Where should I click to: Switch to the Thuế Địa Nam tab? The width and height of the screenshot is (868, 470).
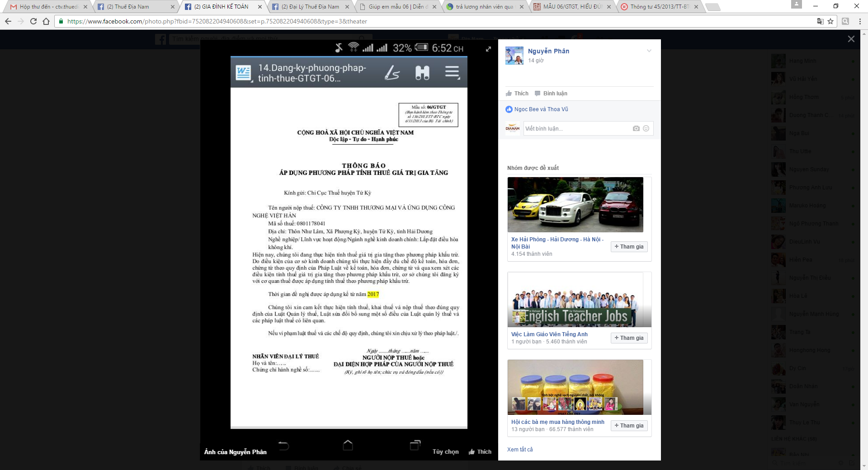pyautogui.click(x=128, y=7)
